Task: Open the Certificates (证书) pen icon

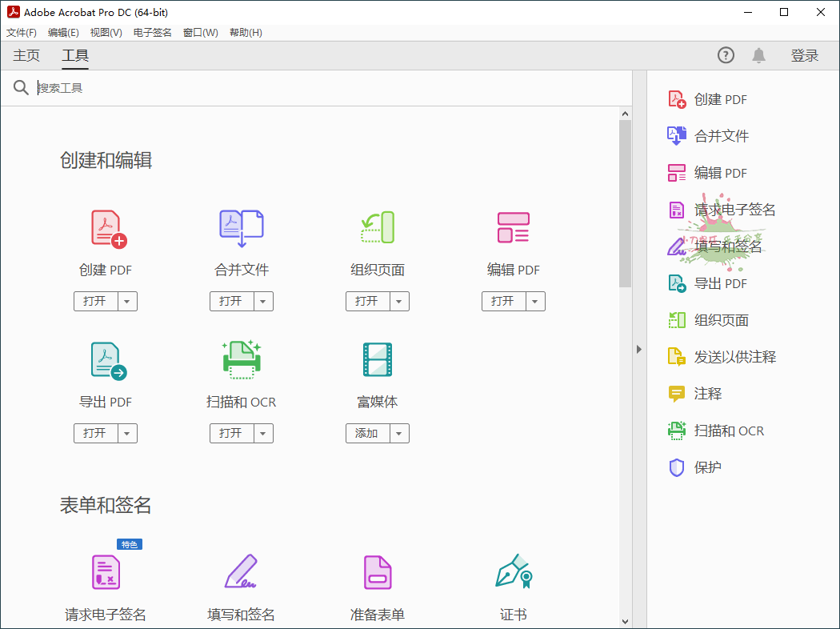Action: (514, 572)
